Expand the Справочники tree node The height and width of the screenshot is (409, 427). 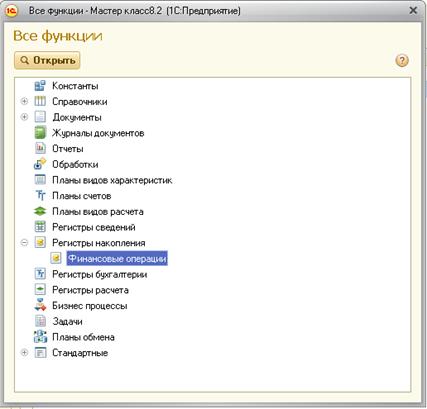pyautogui.click(x=24, y=101)
